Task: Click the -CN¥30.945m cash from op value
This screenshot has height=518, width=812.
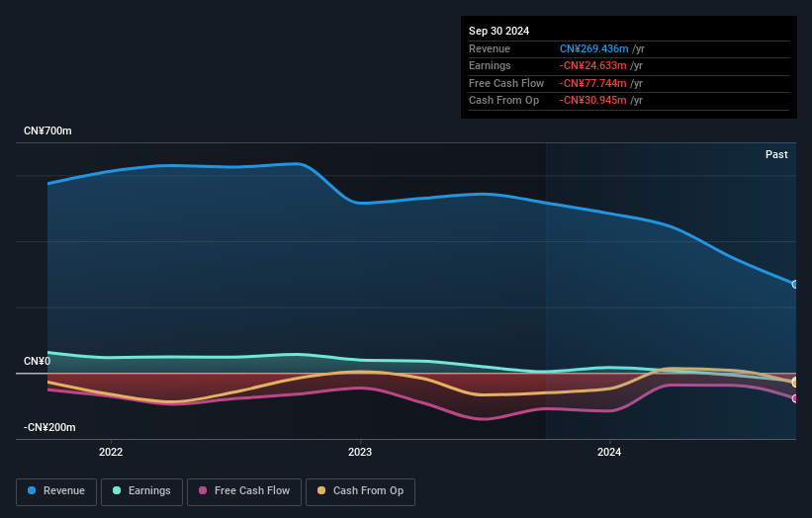Action: (593, 101)
